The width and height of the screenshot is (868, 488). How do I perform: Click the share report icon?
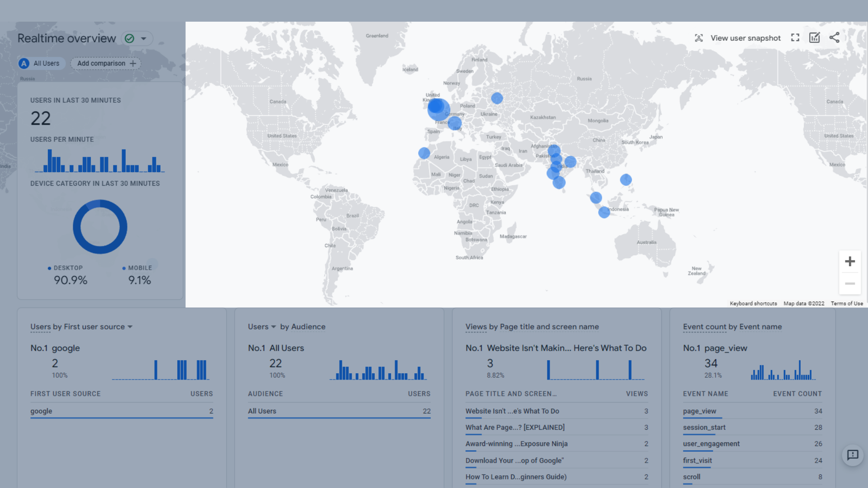[x=835, y=38]
